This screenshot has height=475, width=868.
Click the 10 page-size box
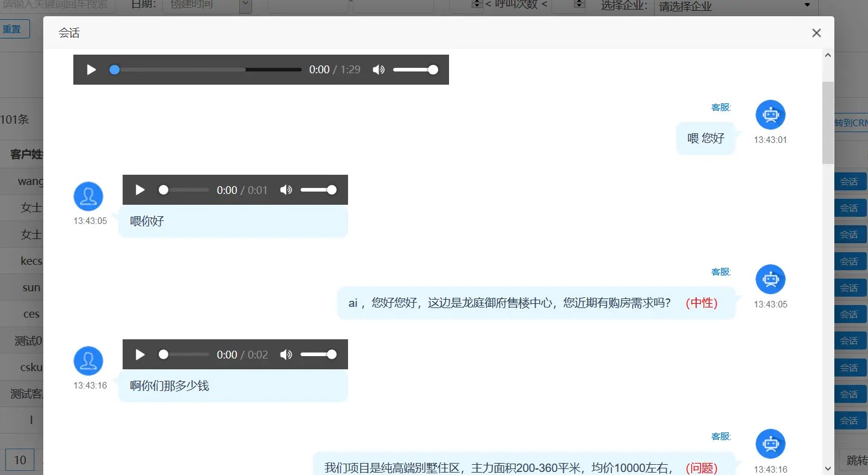(20, 460)
